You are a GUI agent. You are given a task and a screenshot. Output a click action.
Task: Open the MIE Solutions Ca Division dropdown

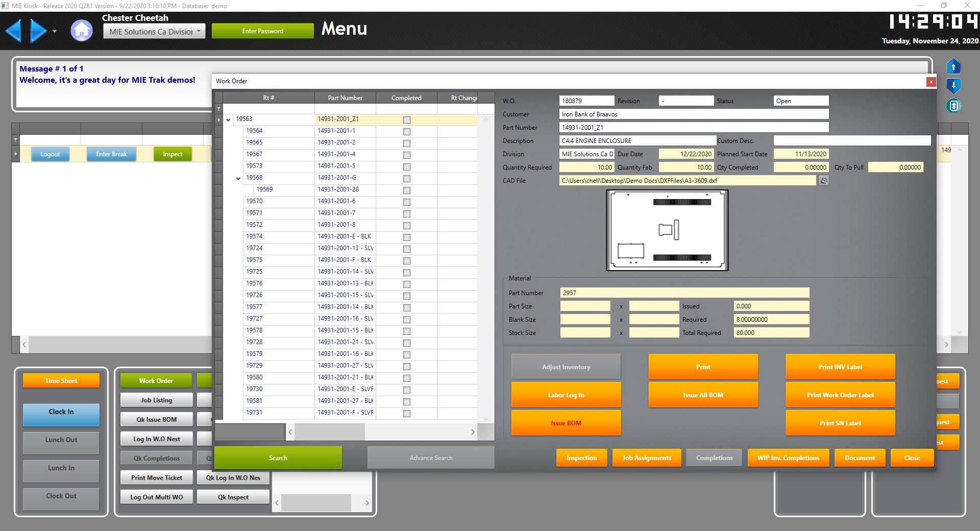coord(199,31)
